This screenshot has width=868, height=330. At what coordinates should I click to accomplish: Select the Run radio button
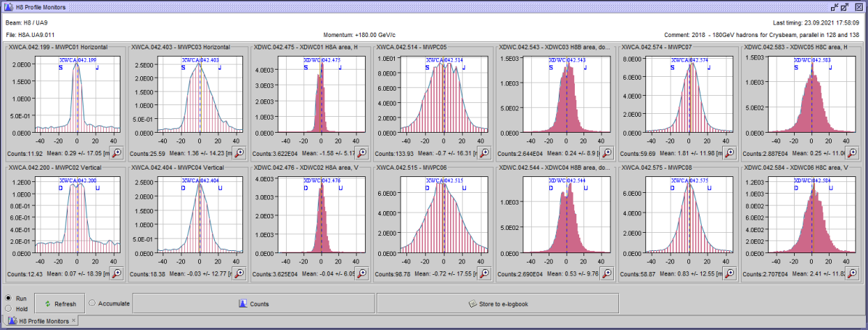pos(8,298)
